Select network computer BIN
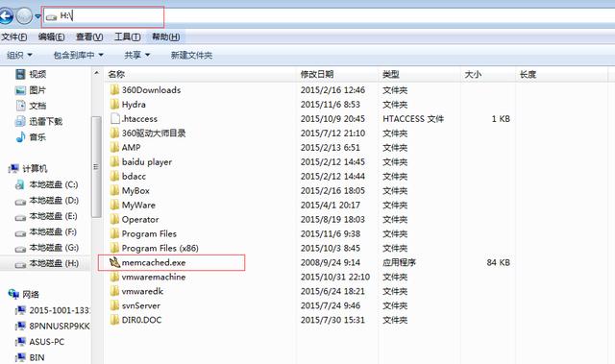Image resolution: width=615 pixels, height=364 pixels. pos(30,357)
